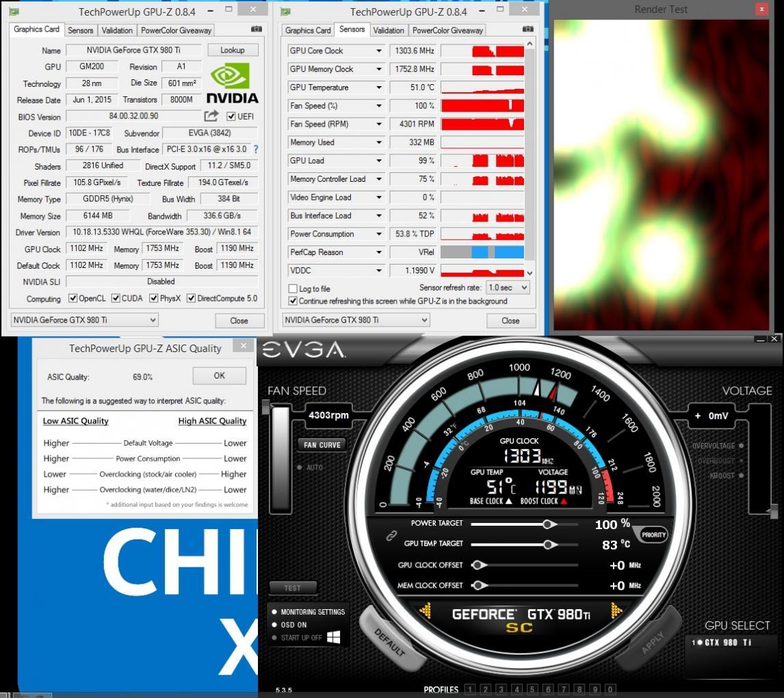Image resolution: width=784 pixels, height=698 pixels.
Task: Click the right yellow arrow beside GeForce GTX 980 Ti
Action: (616, 610)
